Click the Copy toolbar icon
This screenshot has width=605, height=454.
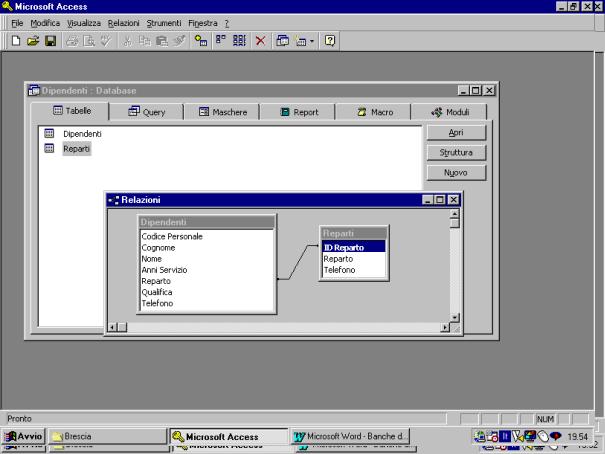pyautogui.click(x=144, y=41)
